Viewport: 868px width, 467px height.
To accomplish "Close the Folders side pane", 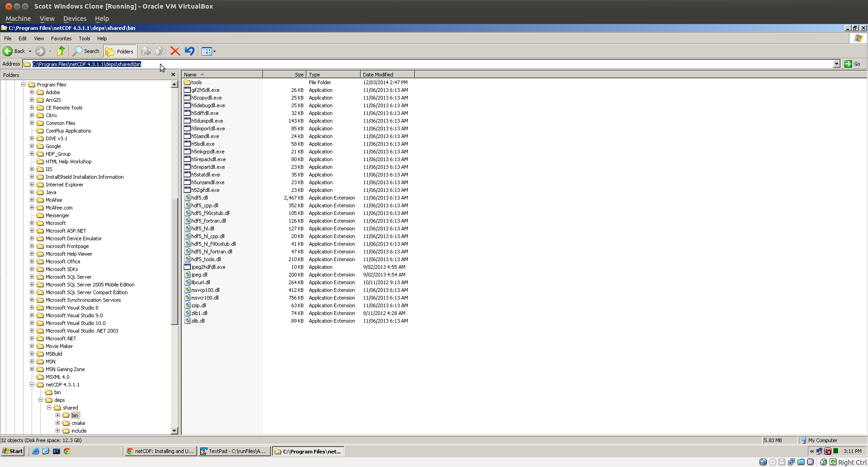I will [173, 75].
